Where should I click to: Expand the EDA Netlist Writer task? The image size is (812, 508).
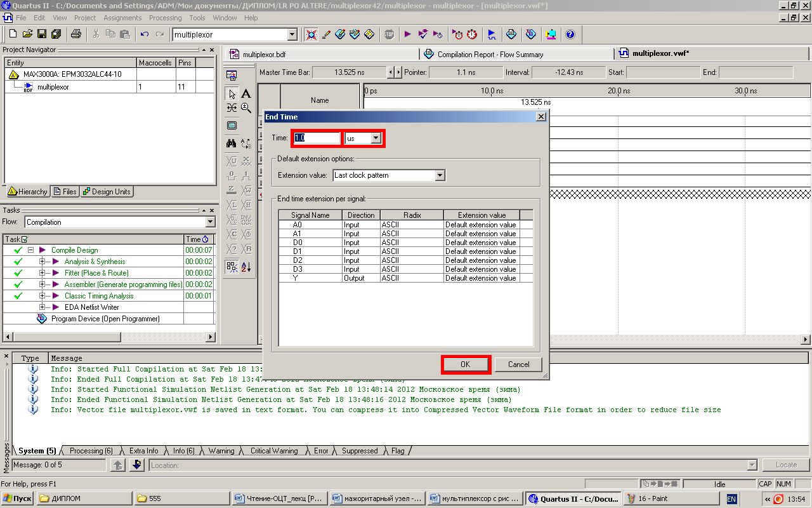[x=43, y=307]
